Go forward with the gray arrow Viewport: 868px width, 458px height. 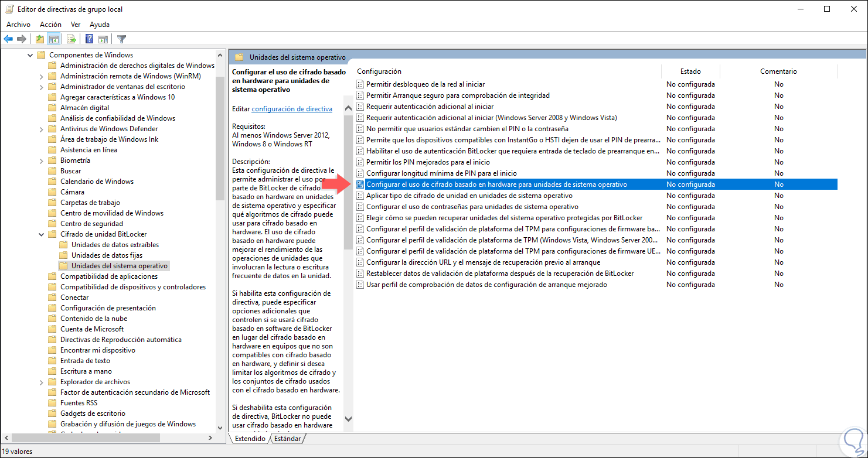(22, 39)
